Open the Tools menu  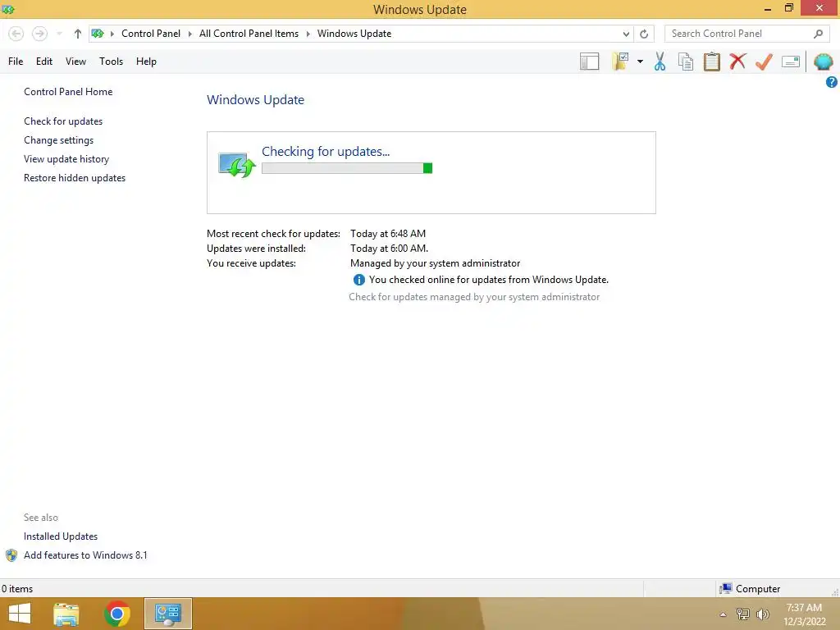(x=111, y=62)
